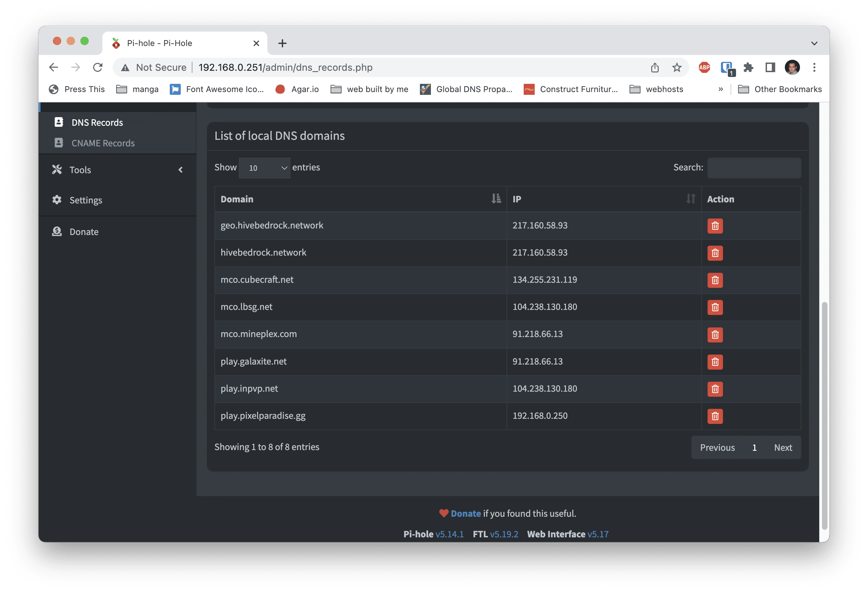This screenshot has width=868, height=593.
Task: Open Bitwarden extension icon
Action: (727, 68)
